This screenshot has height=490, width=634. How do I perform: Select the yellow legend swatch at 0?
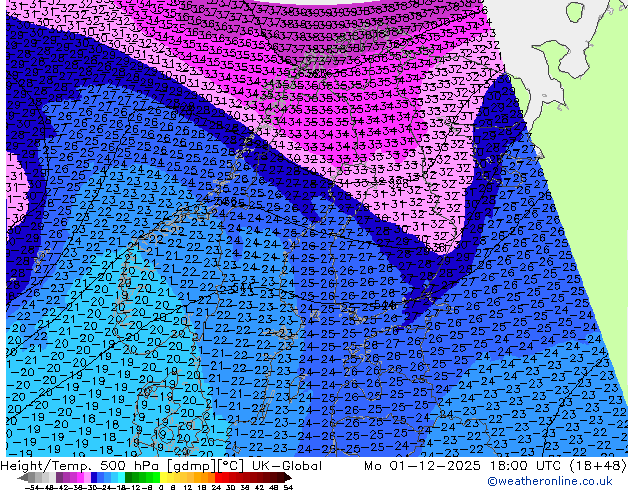163,478
